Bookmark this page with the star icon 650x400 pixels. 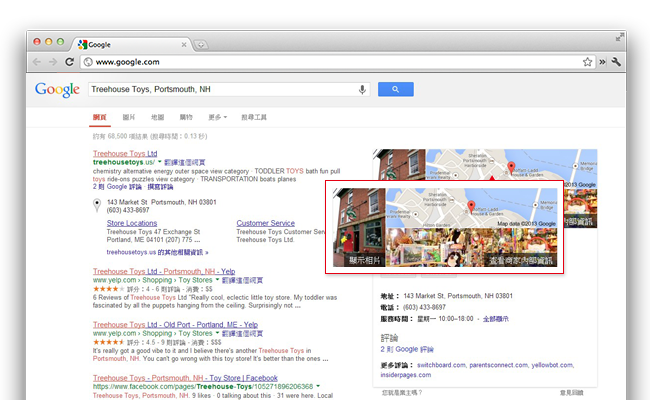pyautogui.click(x=587, y=62)
